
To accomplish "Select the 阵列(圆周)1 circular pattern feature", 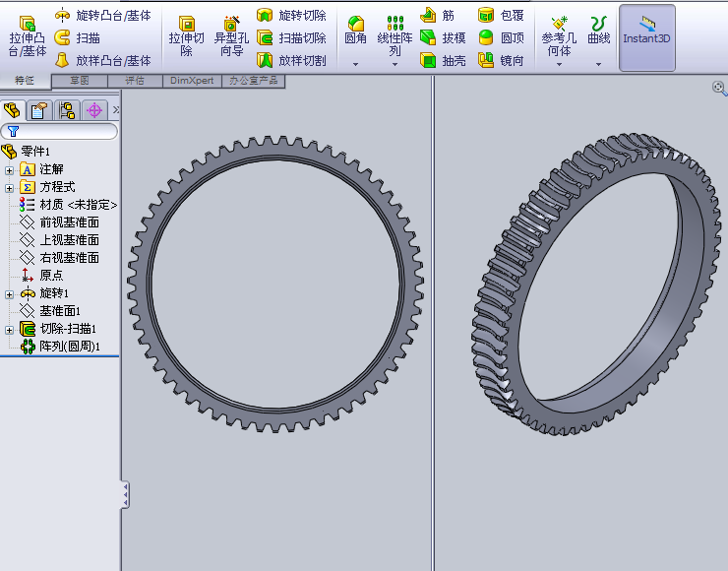I will coord(60,347).
